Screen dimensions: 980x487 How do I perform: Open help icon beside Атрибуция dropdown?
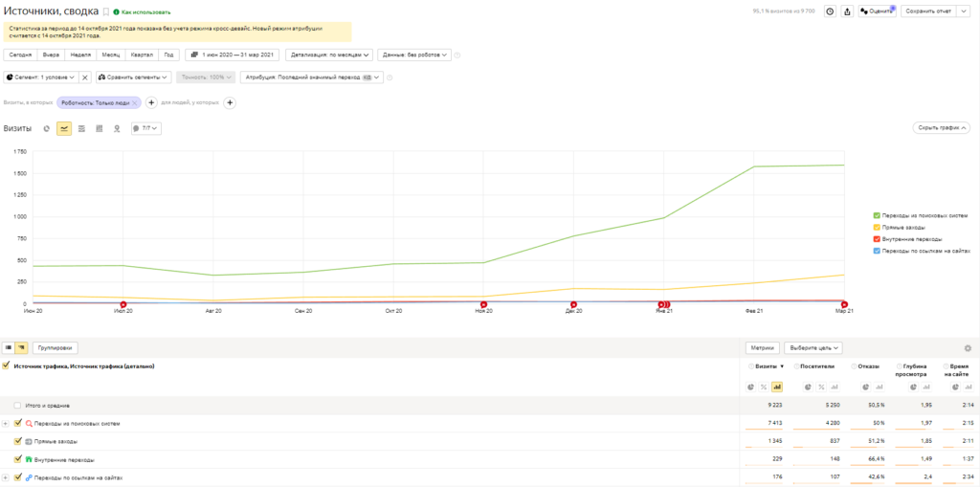[x=390, y=77]
